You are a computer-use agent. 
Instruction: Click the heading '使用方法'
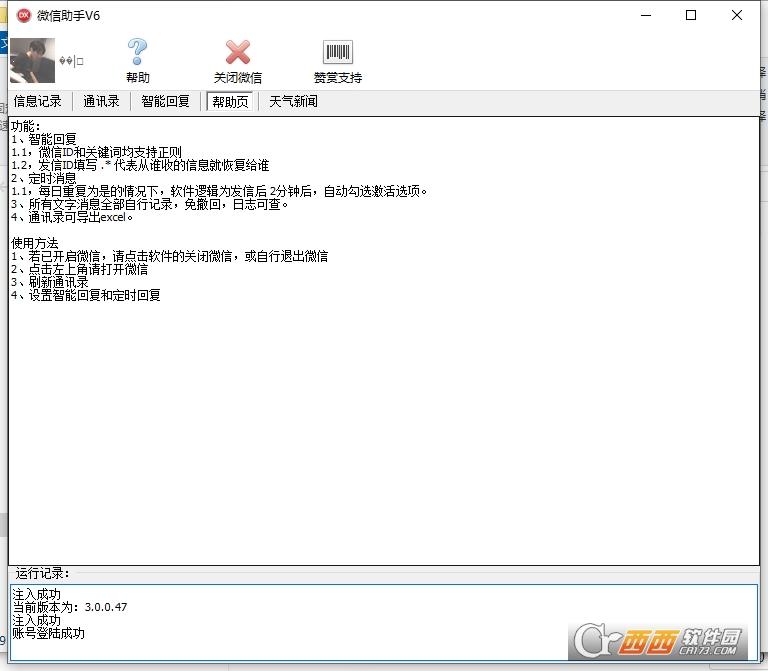(x=35, y=243)
